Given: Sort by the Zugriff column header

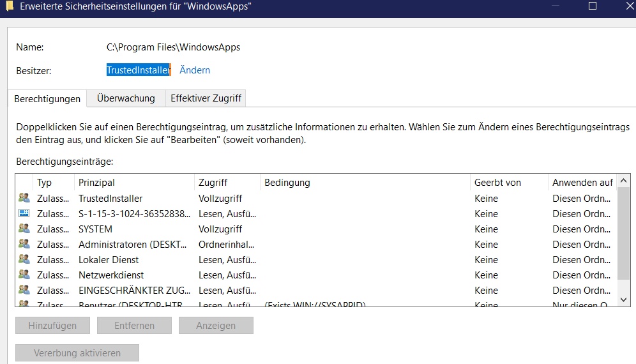Looking at the screenshot, I should [227, 183].
